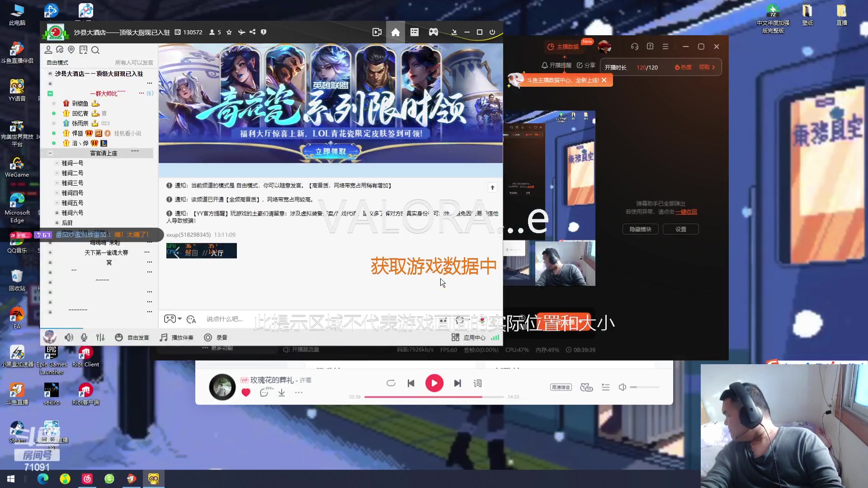Play the song in the music player

434,383
